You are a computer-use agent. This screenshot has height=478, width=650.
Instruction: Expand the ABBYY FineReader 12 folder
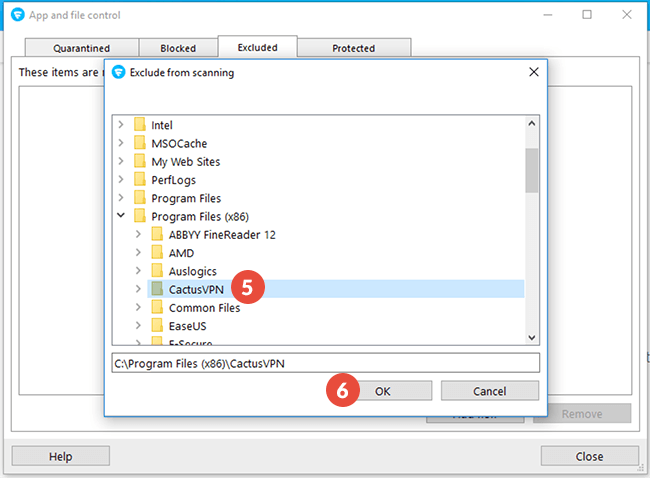click(138, 234)
